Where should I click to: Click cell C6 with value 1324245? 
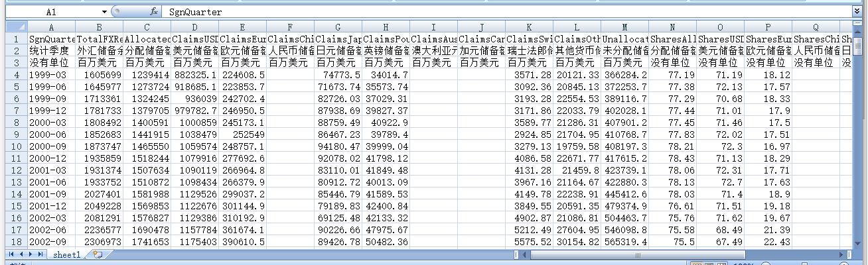click(147, 99)
